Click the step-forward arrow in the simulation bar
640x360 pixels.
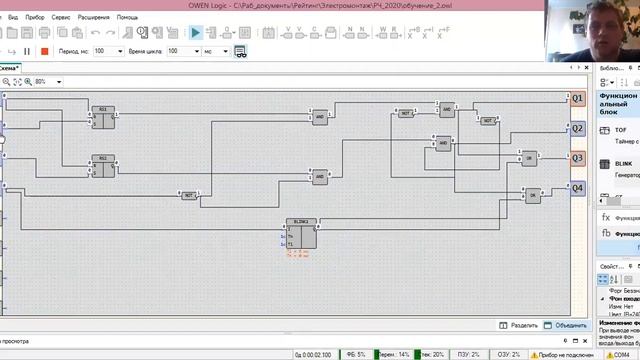tap(12, 52)
